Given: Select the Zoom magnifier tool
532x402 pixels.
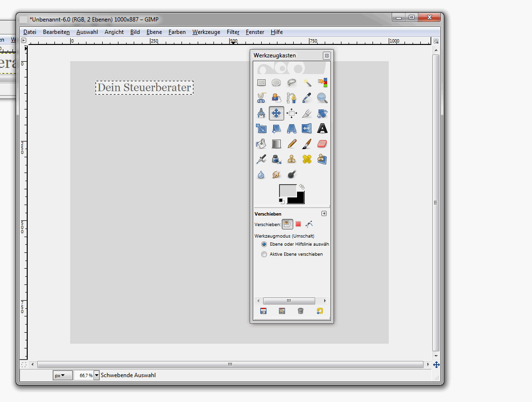Looking at the screenshot, I should pos(322,98).
